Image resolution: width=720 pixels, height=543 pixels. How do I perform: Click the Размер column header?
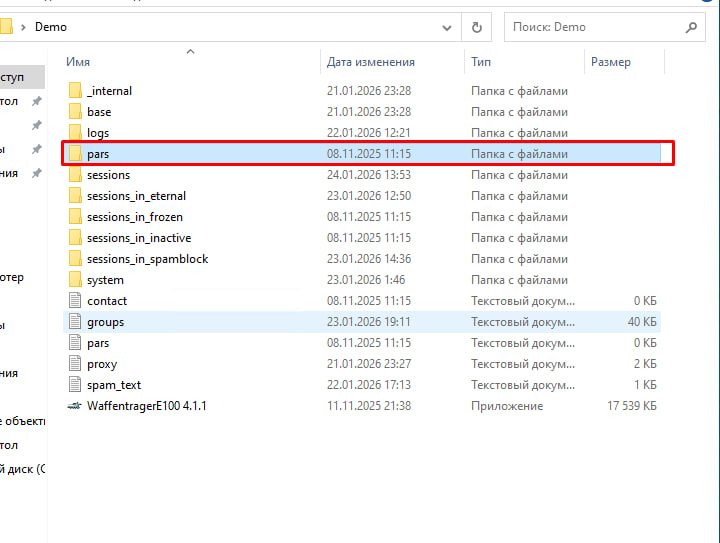610,62
